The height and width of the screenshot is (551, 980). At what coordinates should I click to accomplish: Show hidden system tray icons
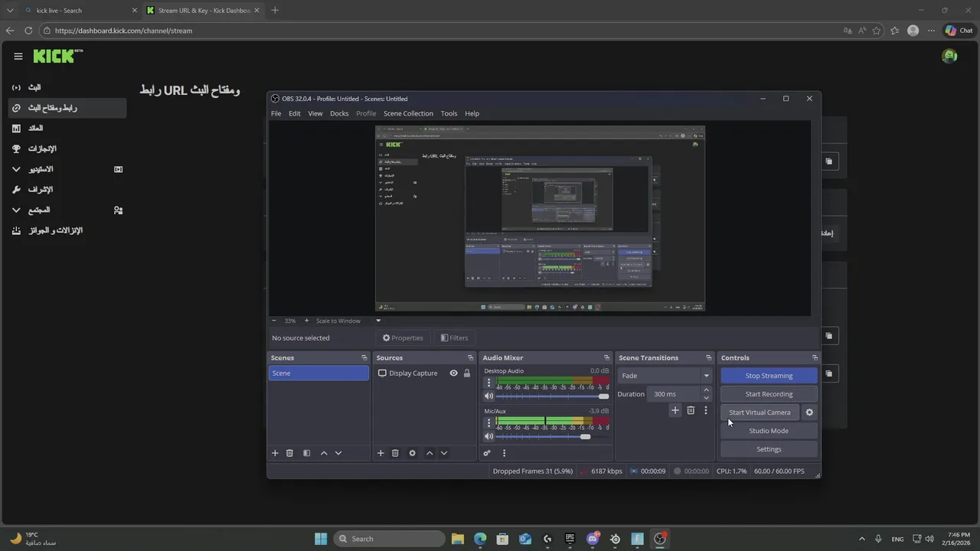tap(862, 539)
